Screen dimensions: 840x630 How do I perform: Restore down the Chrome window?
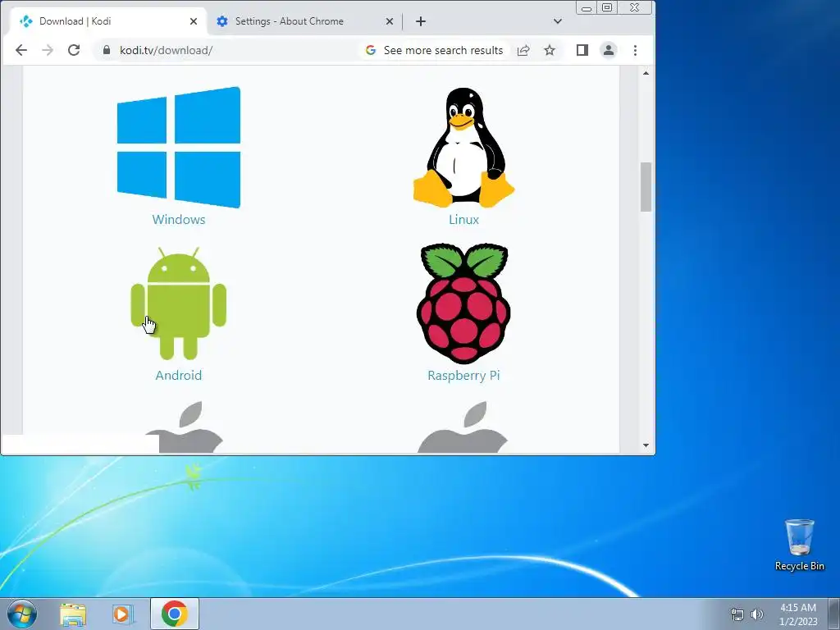click(x=607, y=7)
